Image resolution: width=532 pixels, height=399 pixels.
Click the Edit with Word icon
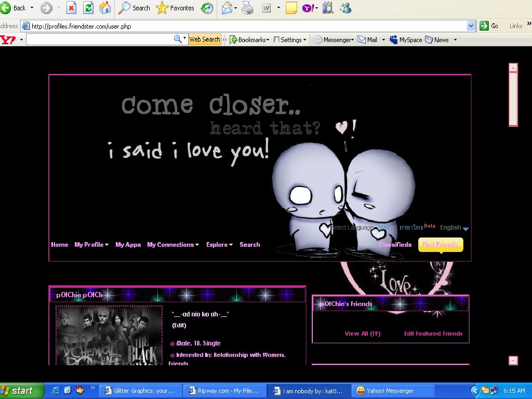coord(267,8)
